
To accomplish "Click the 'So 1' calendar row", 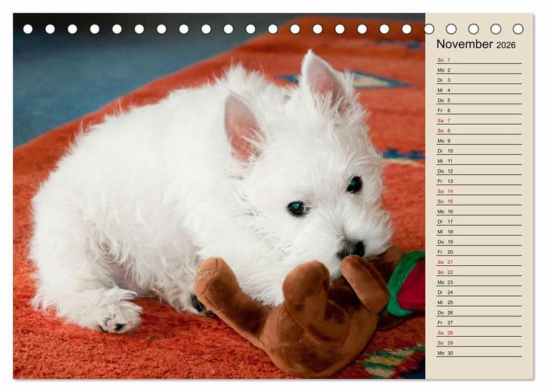I will point(479,60).
